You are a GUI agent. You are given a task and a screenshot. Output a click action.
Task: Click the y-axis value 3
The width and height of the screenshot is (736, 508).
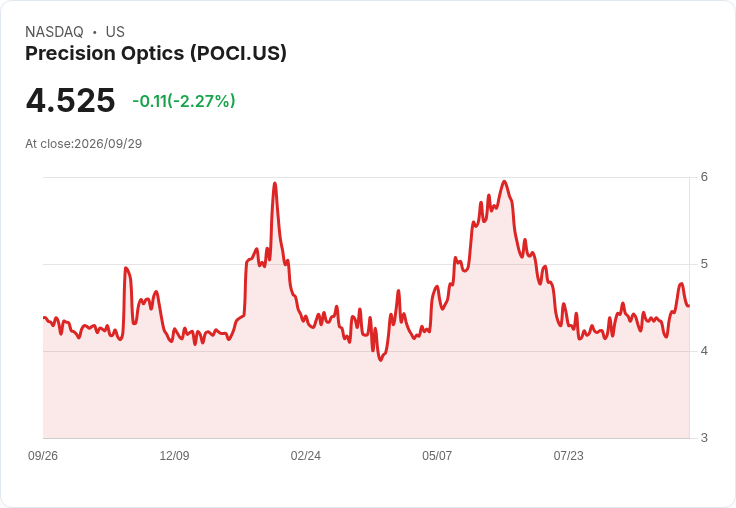(704, 438)
